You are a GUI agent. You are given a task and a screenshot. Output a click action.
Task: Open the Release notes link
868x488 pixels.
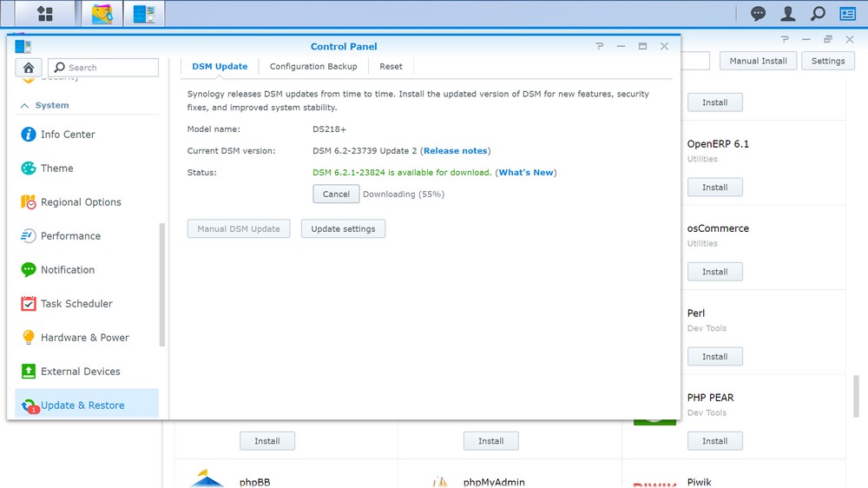click(x=456, y=151)
